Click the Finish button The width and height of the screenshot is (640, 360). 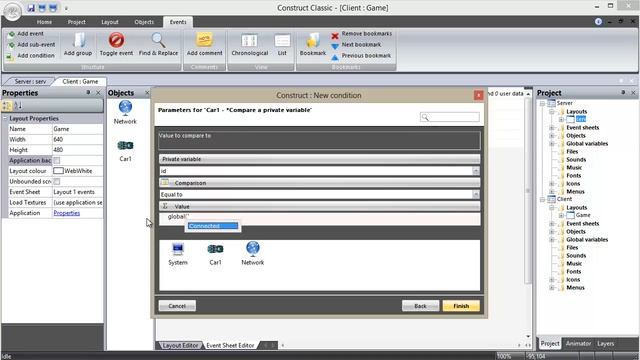[461, 306]
